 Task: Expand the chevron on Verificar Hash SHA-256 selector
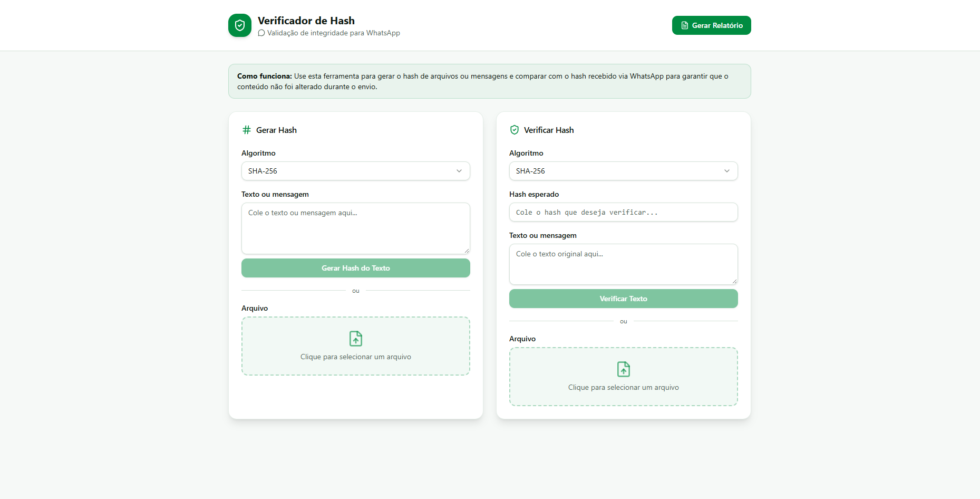click(x=727, y=171)
